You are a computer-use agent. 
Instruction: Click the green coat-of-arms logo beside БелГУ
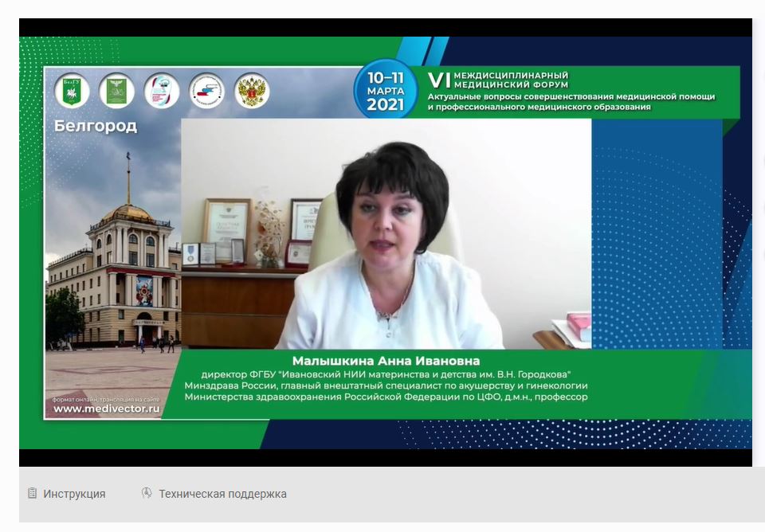click(x=116, y=91)
